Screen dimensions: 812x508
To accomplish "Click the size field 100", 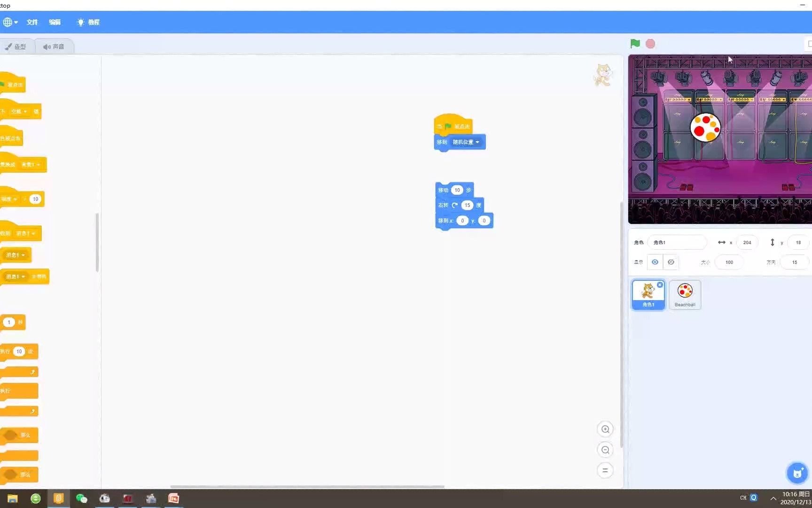I will 729,262.
